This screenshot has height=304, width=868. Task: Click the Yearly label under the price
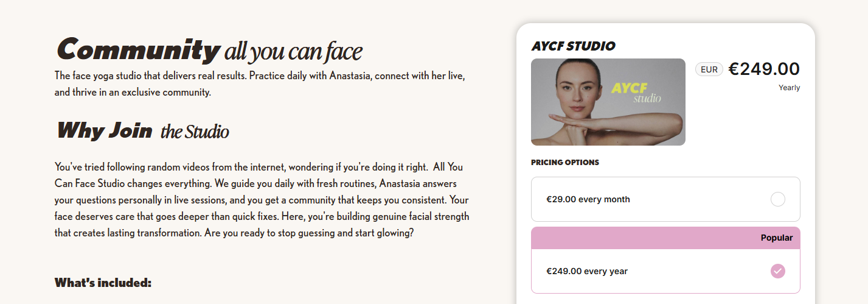pos(789,88)
